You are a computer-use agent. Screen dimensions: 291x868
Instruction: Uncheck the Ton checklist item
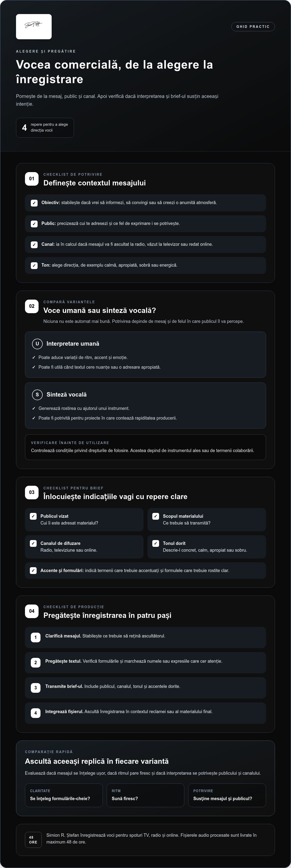click(x=34, y=265)
